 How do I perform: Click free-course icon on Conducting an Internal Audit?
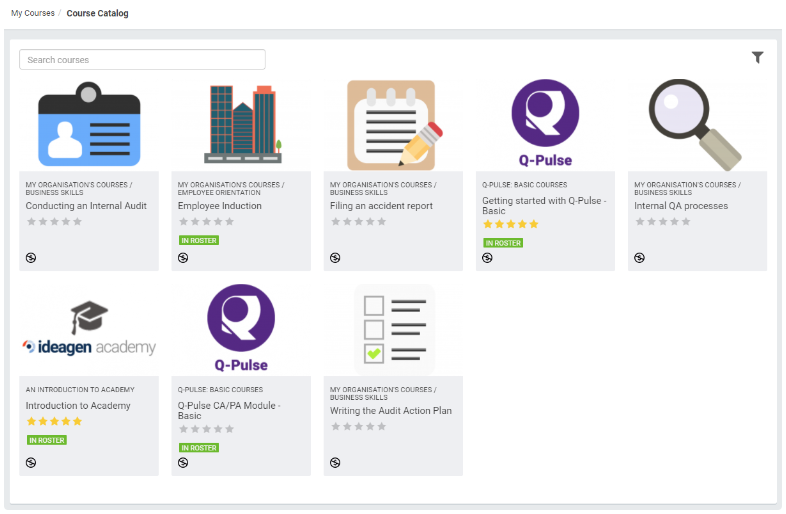pyautogui.click(x=31, y=258)
